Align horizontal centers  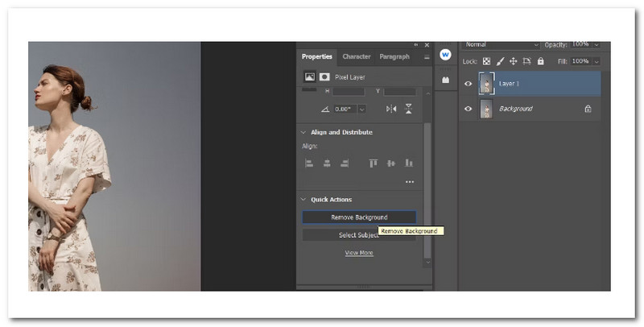click(327, 163)
